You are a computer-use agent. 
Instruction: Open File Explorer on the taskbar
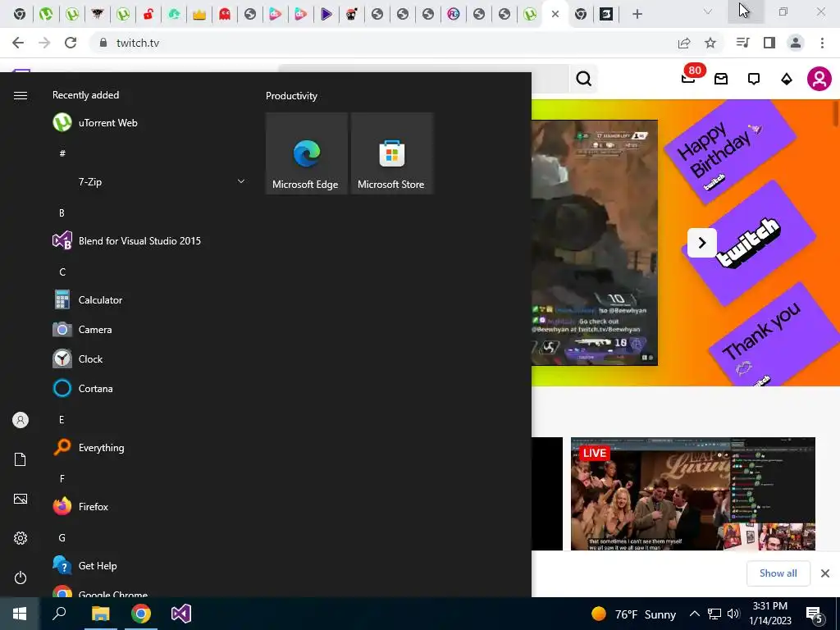pyautogui.click(x=100, y=614)
